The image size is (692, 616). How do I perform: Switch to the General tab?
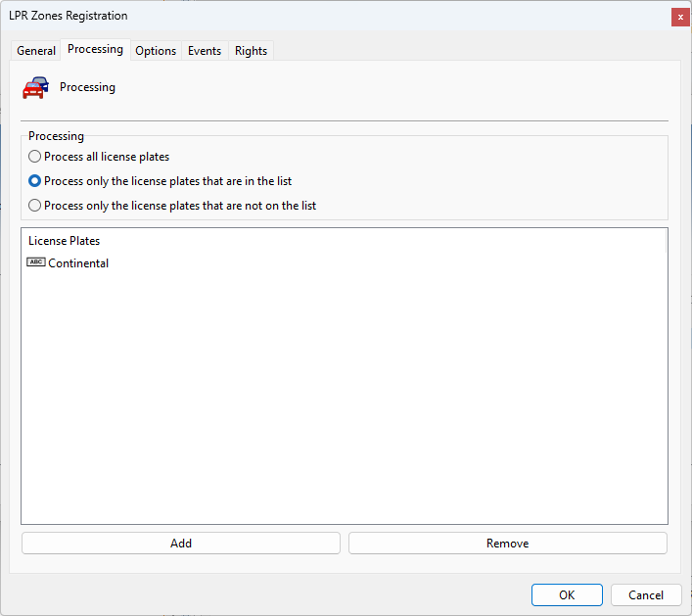coord(36,51)
